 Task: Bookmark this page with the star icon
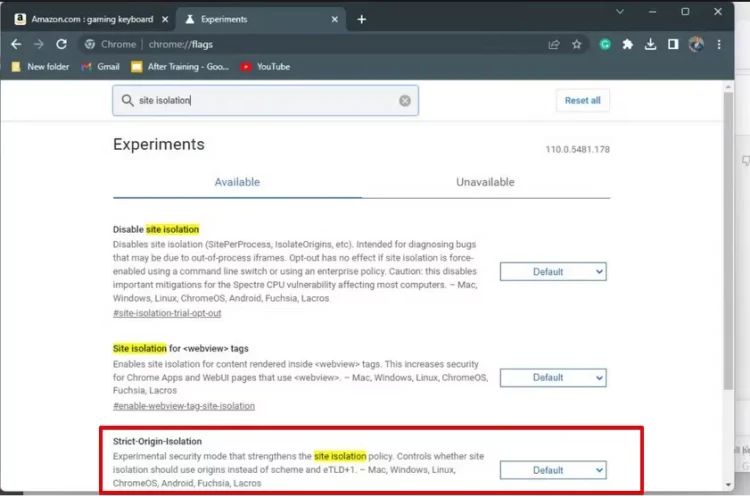coord(577,44)
